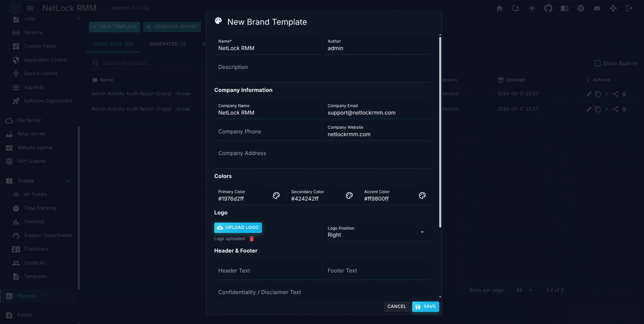Click the Author field
644x324 pixels.
pos(377,45)
